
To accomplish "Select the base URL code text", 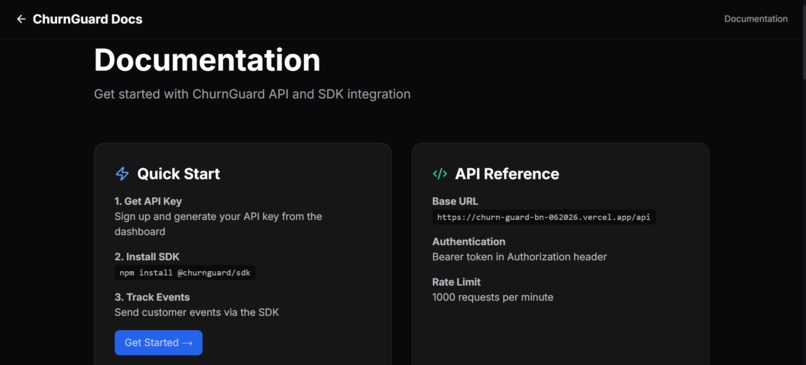I will [544, 217].
